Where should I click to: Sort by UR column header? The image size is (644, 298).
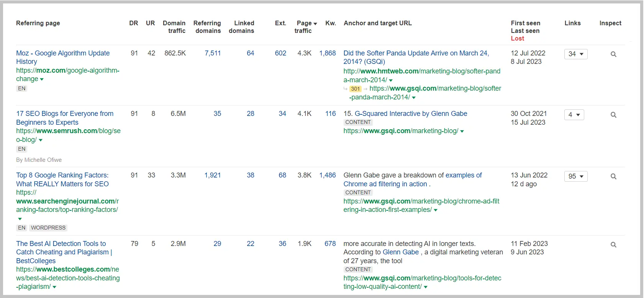click(150, 23)
